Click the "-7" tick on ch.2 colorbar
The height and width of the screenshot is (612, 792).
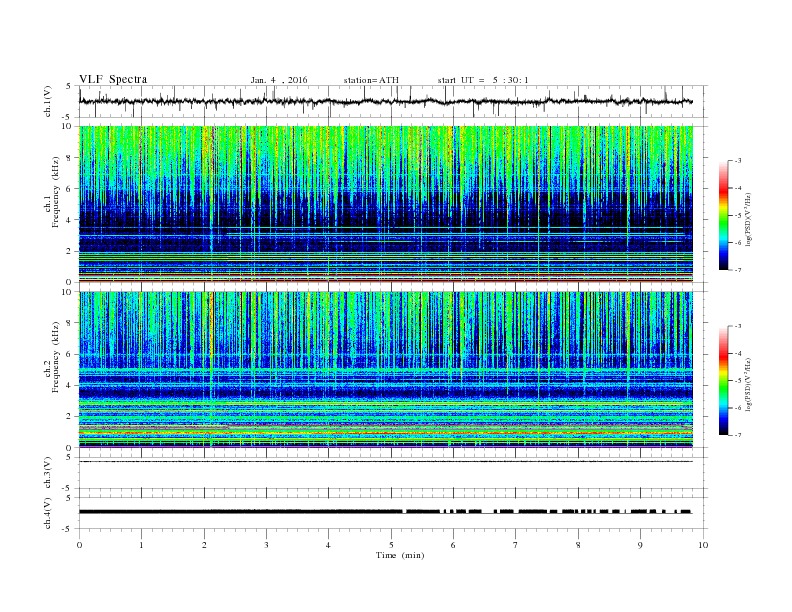click(x=737, y=435)
